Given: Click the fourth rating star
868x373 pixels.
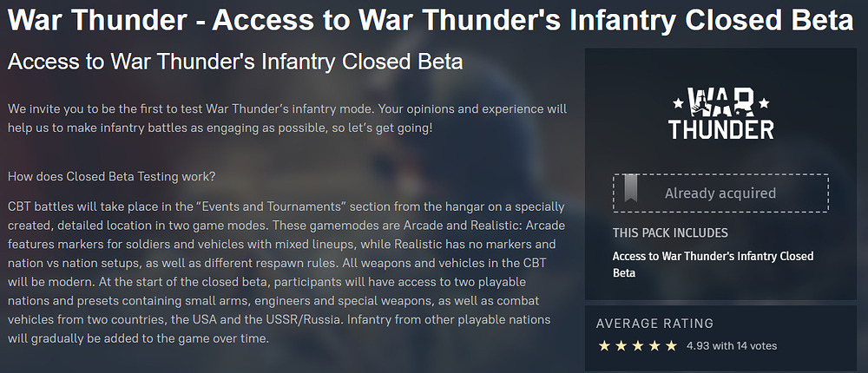Looking at the screenshot, I should tap(654, 345).
